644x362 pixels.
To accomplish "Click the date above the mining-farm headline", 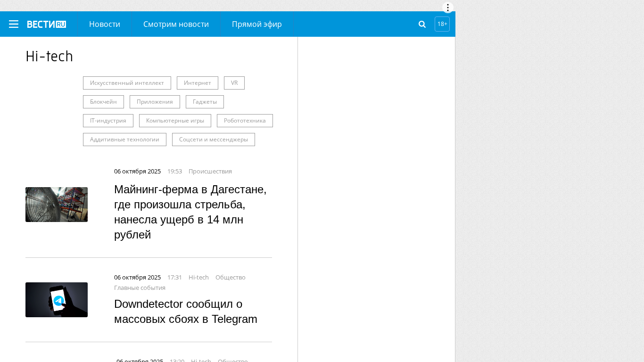I will point(137,172).
